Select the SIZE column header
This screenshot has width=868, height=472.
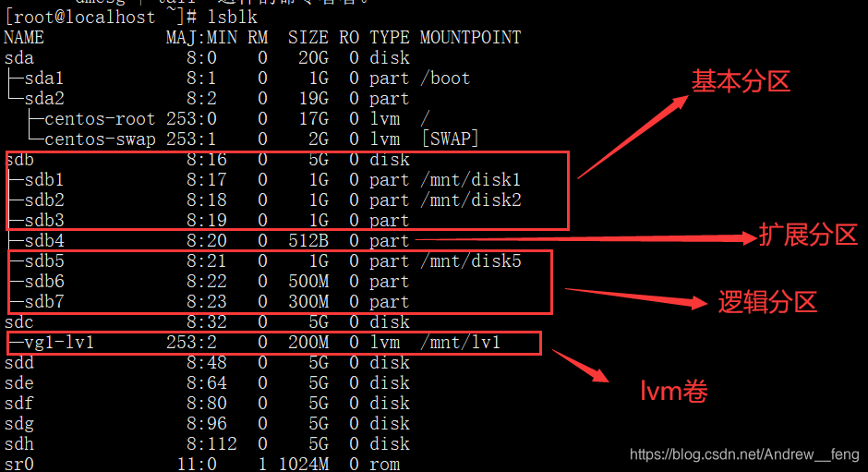[308, 37]
